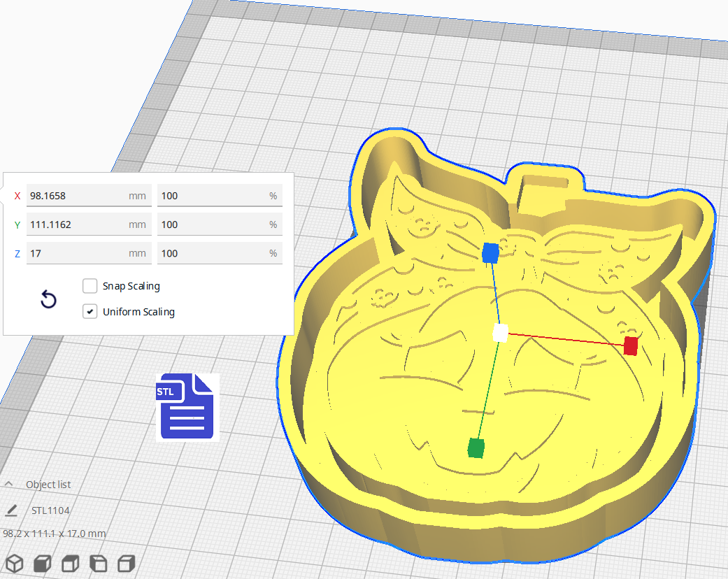The width and height of the screenshot is (728, 579).
Task: Toggle the Snap Scaling checkbox on
Action: pos(90,285)
